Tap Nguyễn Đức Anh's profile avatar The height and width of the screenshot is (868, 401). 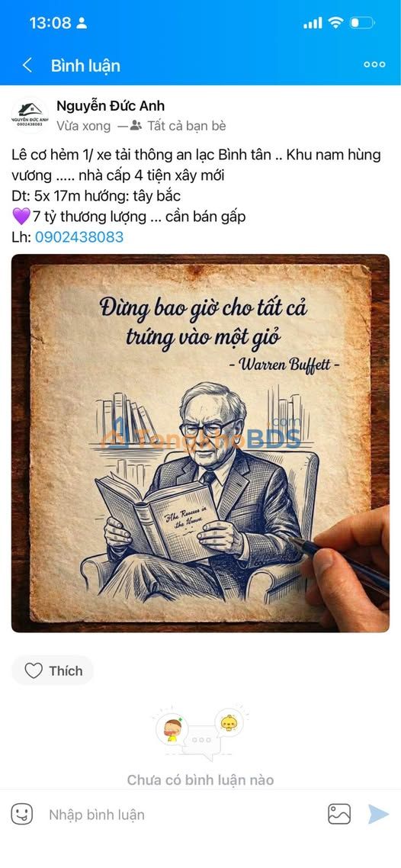pos(30,115)
